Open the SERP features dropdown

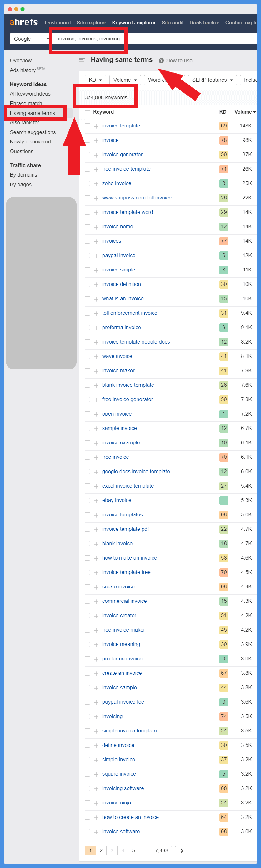tap(212, 80)
